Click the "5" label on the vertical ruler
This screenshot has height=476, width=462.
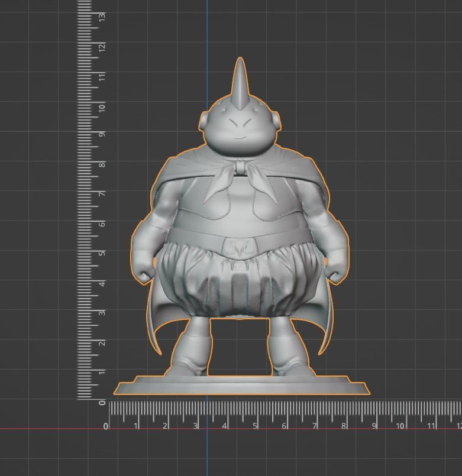click(102, 253)
